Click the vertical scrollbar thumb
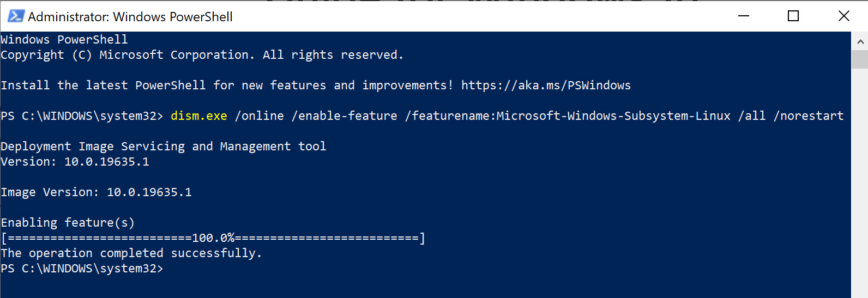This screenshot has width=868, height=298. pos(860,59)
